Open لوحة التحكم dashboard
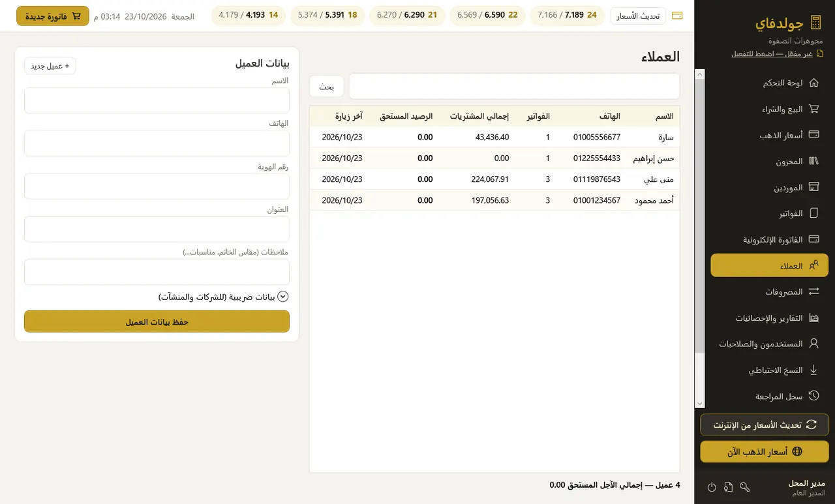Image resolution: width=835 pixels, height=504 pixels. 769,83
